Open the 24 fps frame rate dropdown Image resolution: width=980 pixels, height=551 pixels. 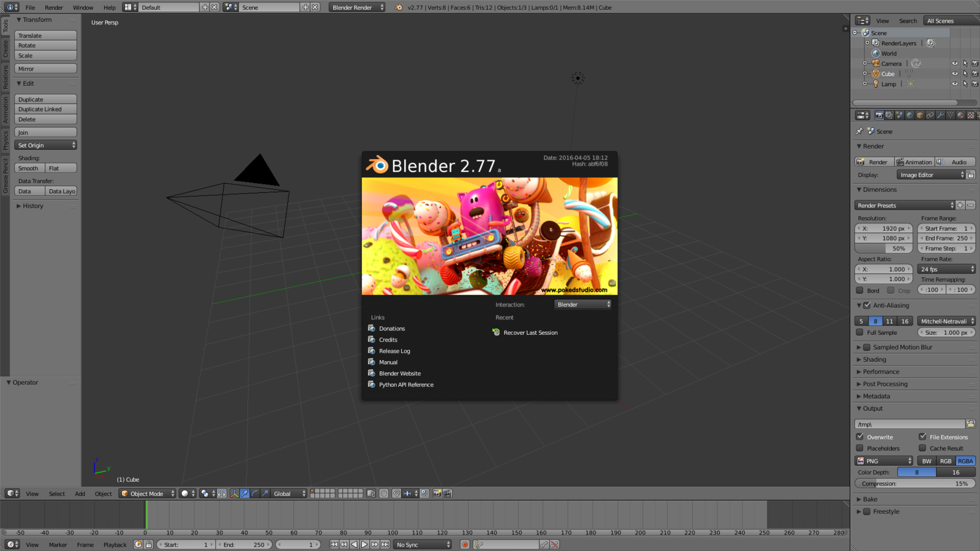tap(947, 269)
